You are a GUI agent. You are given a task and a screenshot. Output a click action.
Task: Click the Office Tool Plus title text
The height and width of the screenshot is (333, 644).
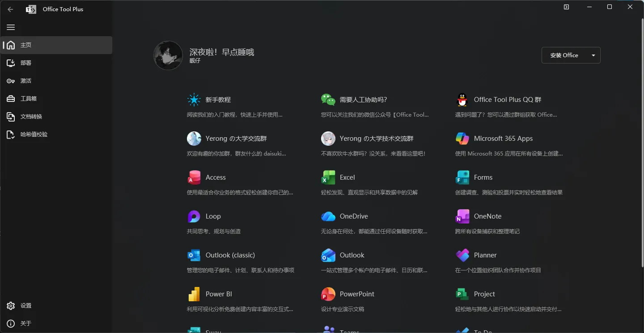(x=63, y=9)
